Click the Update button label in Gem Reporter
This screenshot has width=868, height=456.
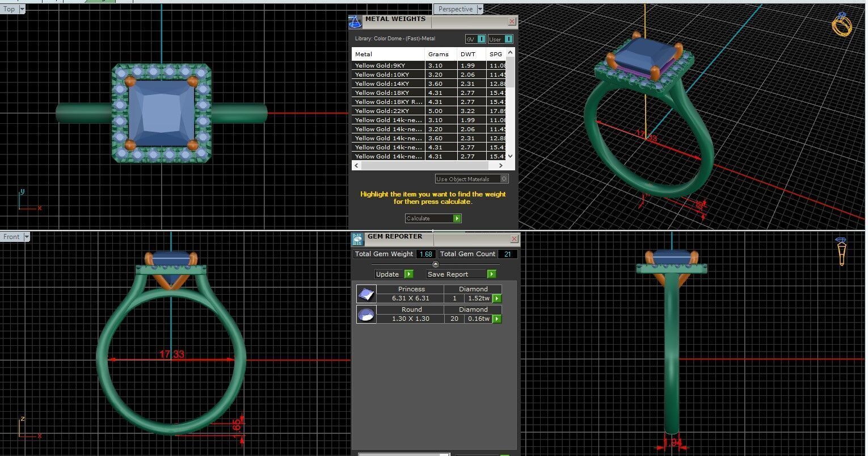[388, 274]
